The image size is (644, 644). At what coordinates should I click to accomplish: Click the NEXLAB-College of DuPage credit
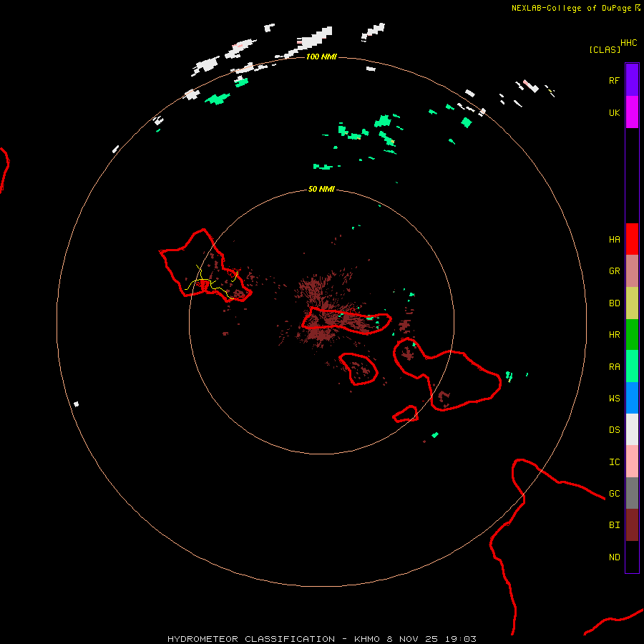coord(571,8)
